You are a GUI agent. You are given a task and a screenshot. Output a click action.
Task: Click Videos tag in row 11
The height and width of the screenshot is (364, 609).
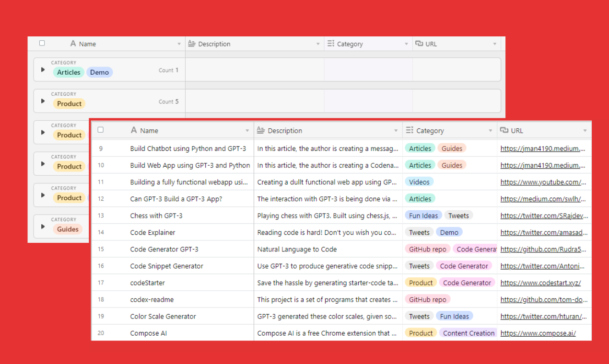pyautogui.click(x=420, y=182)
